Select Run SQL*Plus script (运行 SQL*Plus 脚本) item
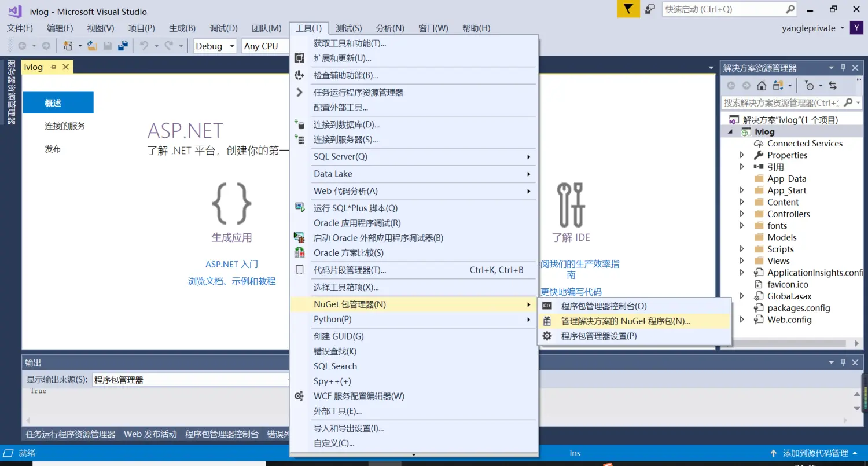Image resolution: width=868 pixels, height=466 pixels. (x=414, y=208)
